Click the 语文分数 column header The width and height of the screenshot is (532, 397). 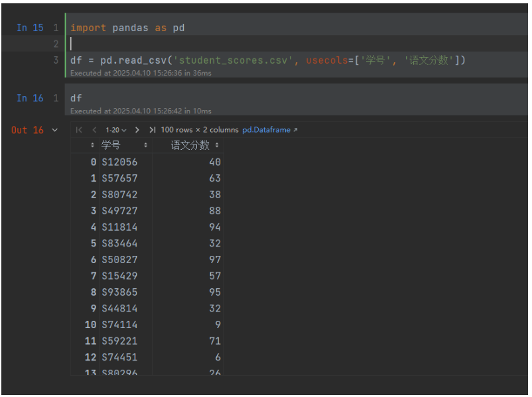click(x=190, y=145)
